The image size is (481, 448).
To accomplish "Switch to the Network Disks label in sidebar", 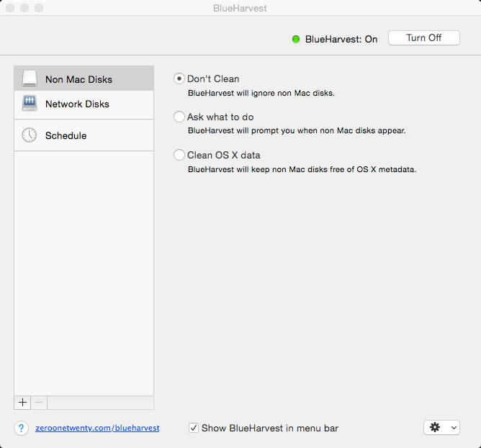I will coord(77,104).
